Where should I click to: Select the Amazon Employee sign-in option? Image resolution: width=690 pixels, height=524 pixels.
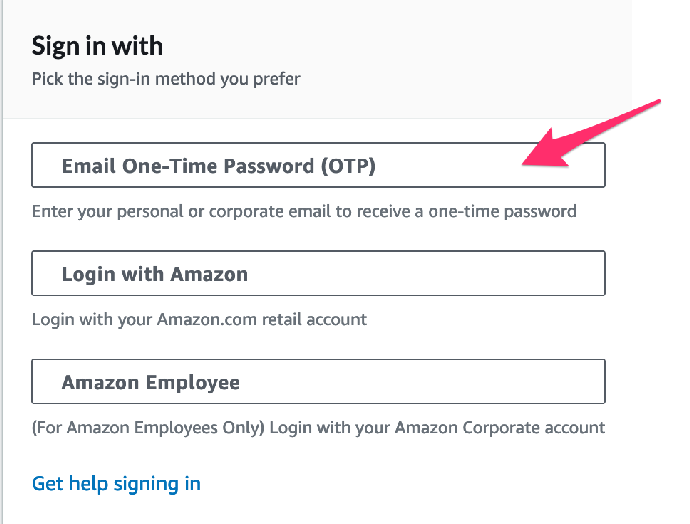(318, 382)
